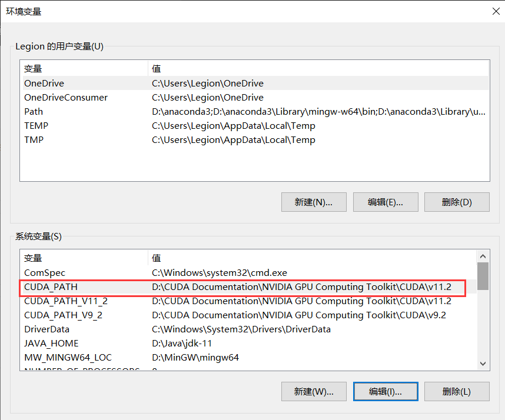Screen dimensions: 505x420
Task: Click 新建(W) to create a system variable
Action: tap(314, 391)
